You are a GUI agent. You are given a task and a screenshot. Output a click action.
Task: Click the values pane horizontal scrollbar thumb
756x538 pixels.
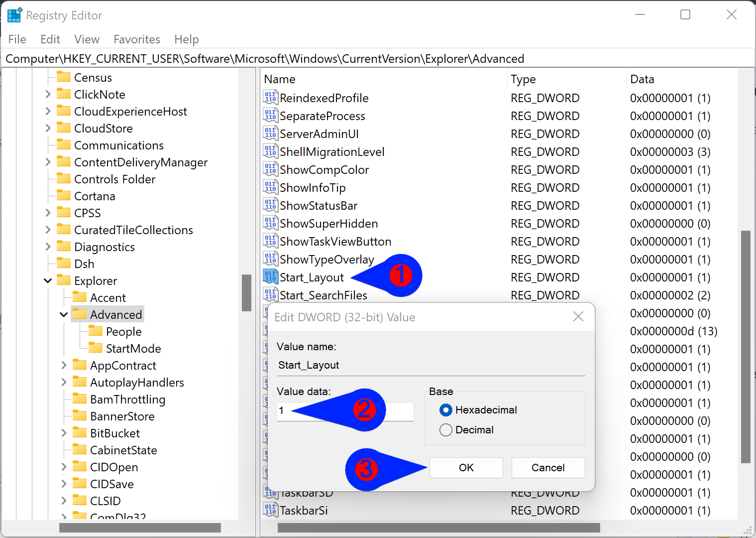(x=439, y=528)
